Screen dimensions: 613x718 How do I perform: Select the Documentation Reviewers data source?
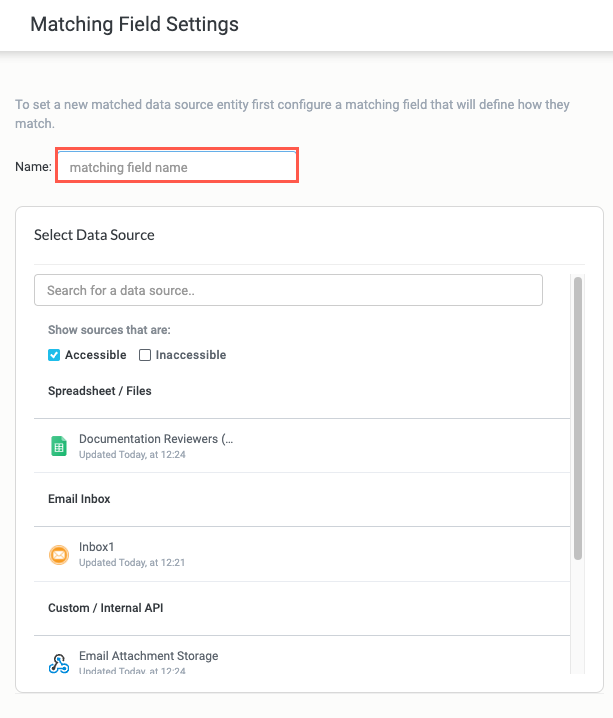tap(156, 439)
